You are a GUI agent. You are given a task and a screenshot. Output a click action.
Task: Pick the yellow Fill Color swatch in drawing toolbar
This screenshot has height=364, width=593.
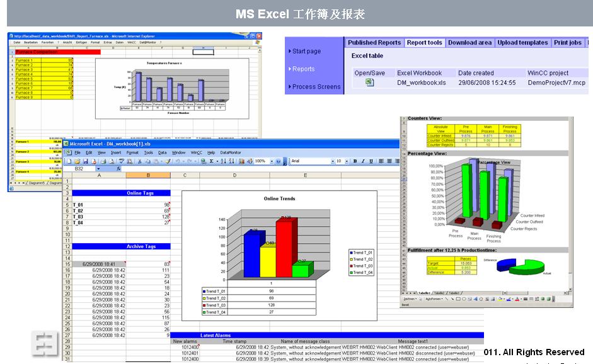pyautogui.click(x=500, y=299)
